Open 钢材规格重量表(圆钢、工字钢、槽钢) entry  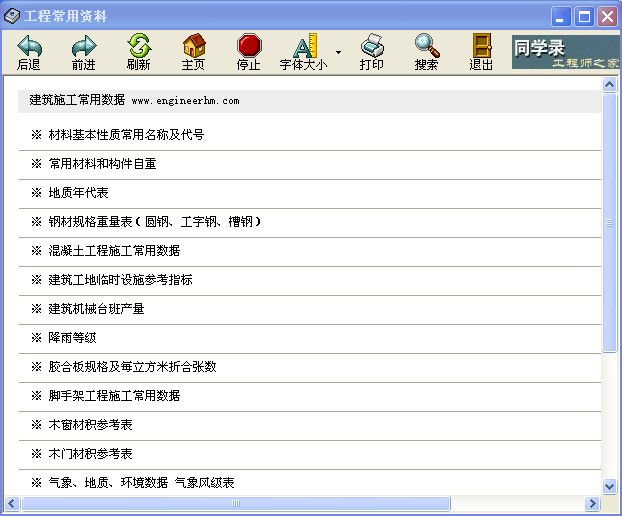[x=155, y=222]
